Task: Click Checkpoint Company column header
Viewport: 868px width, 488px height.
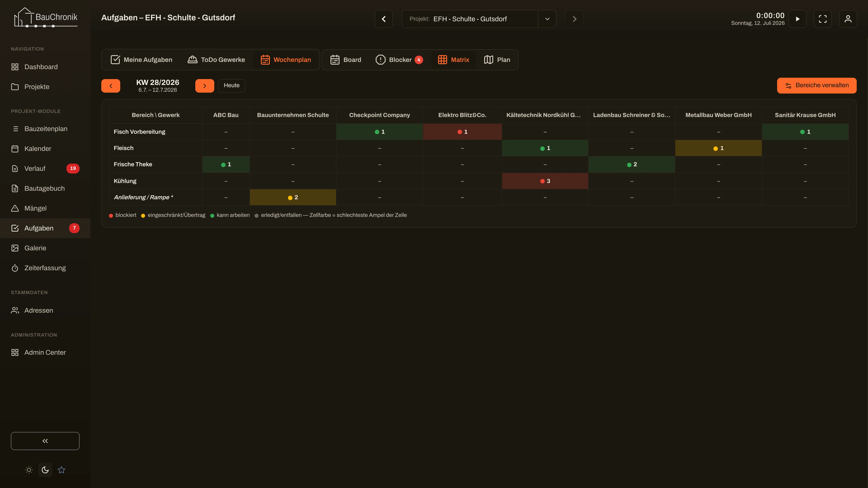Action: click(x=380, y=115)
